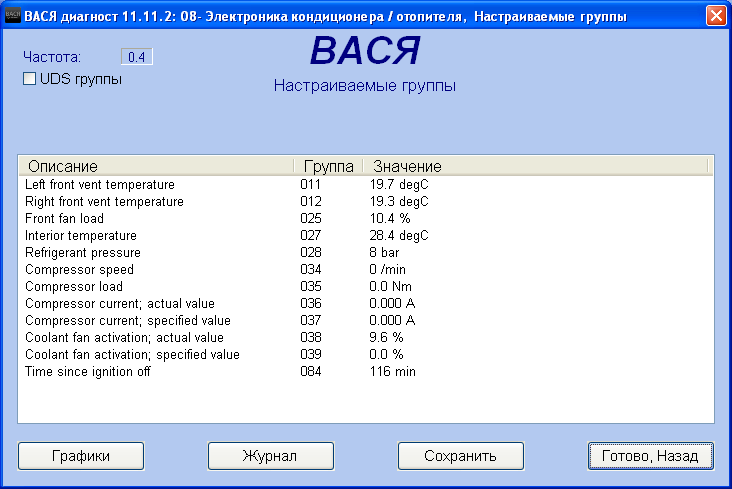Select the Left front vent temperature row
The width and height of the screenshot is (732, 489).
100,185
